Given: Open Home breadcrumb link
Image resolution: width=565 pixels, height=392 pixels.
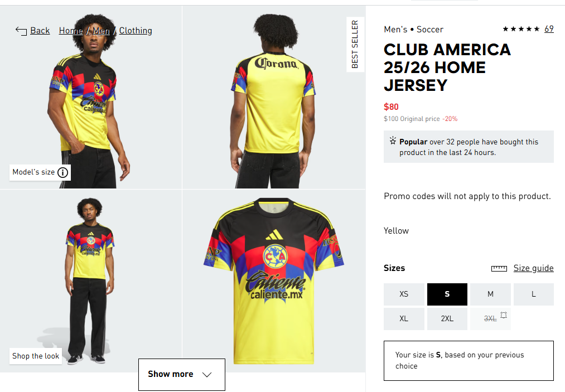Looking at the screenshot, I should [x=71, y=31].
